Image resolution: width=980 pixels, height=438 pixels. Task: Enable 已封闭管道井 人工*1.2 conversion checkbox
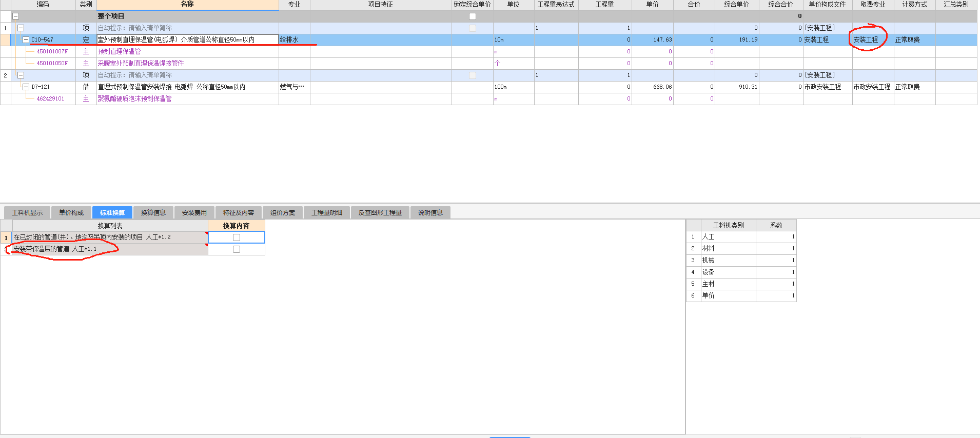click(237, 237)
